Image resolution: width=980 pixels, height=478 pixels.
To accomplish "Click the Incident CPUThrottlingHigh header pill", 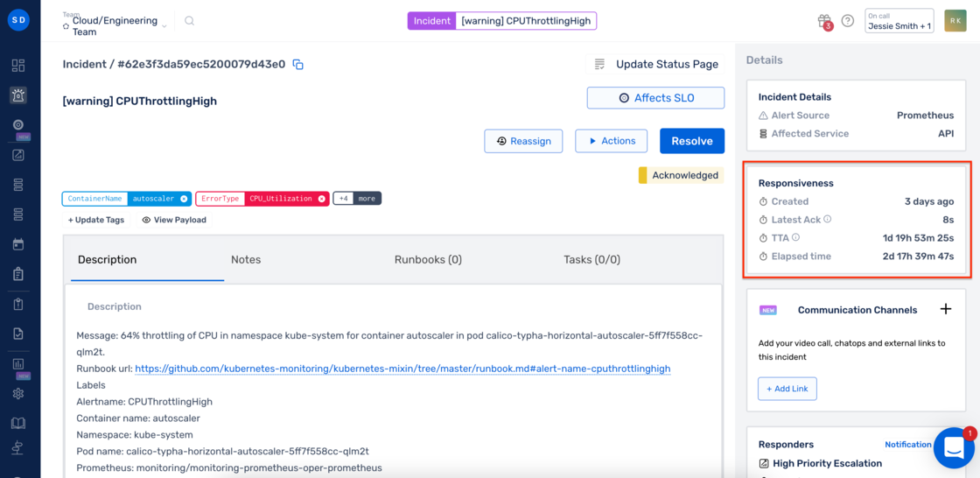I will pos(502,21).
